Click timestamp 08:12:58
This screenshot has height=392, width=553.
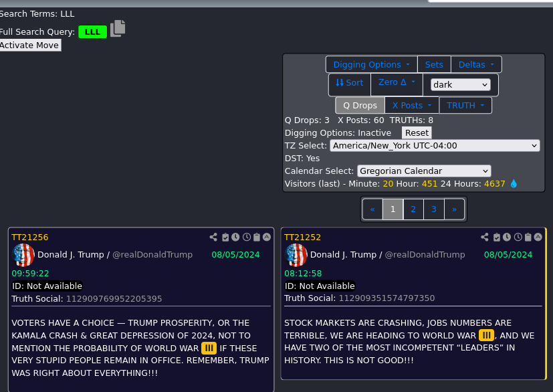coord(303,274)
